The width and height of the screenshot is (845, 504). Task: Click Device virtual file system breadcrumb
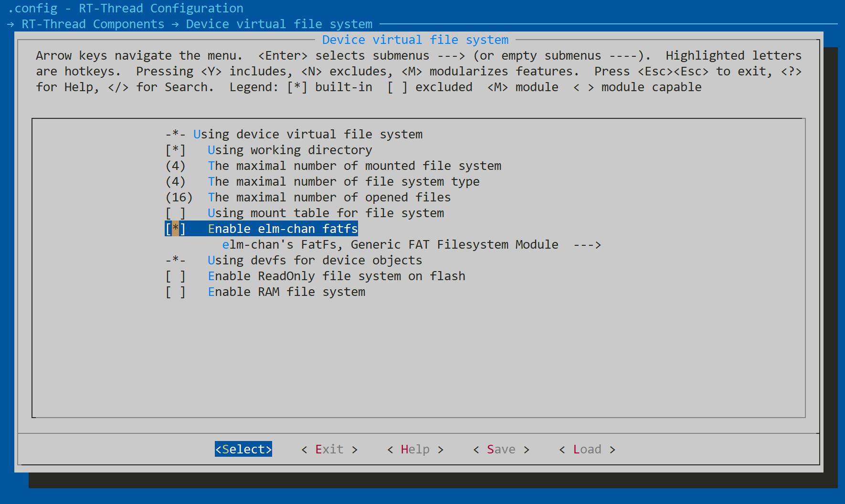[x=279, y=24]
